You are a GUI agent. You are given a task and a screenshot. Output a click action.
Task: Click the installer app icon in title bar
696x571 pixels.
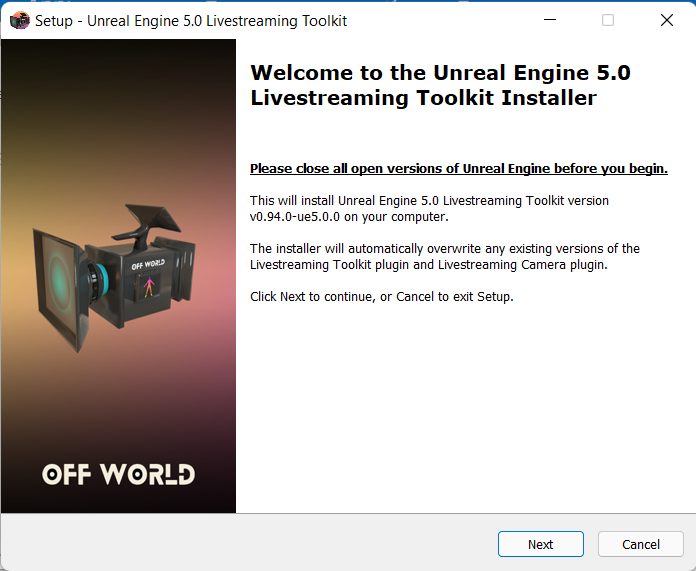pos(20,20)
